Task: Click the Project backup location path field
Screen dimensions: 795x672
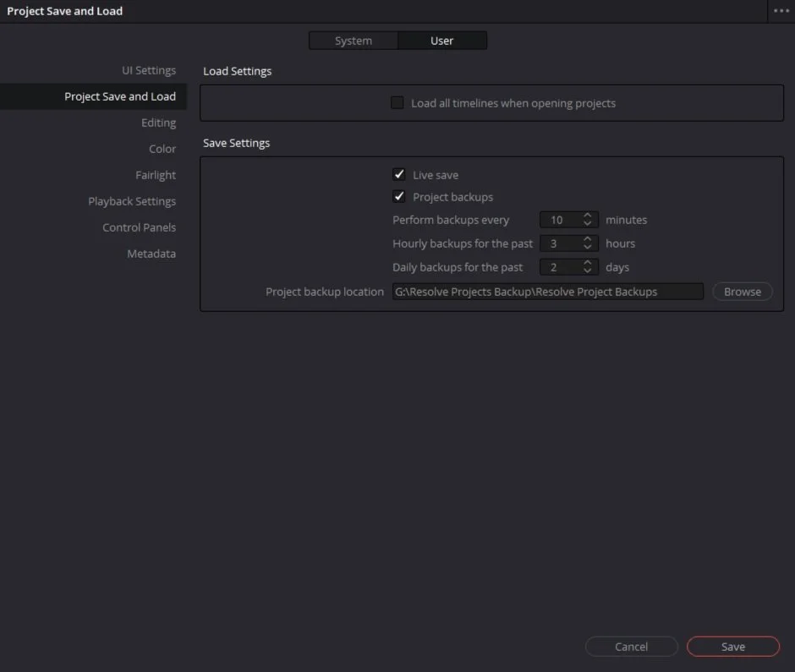Action: (547, 291)
